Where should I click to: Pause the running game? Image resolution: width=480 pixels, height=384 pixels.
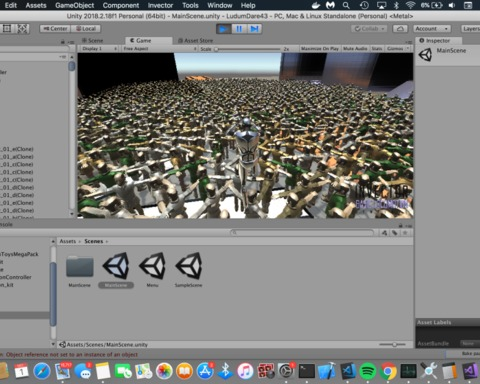click(x=239, y=29)
